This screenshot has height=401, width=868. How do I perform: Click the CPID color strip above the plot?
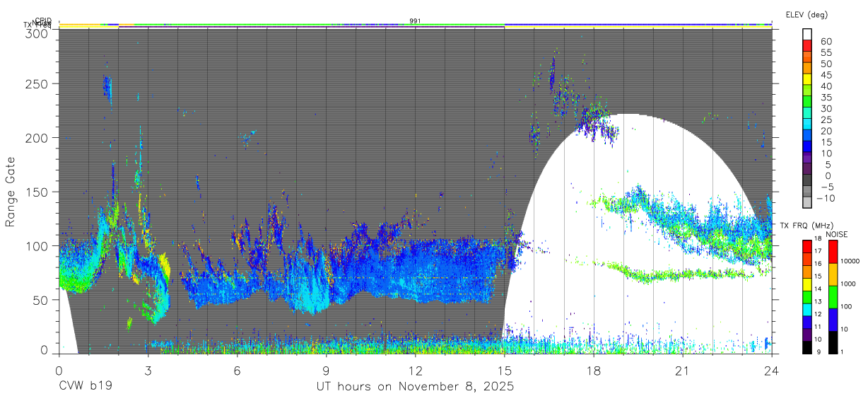pos(416,23)
